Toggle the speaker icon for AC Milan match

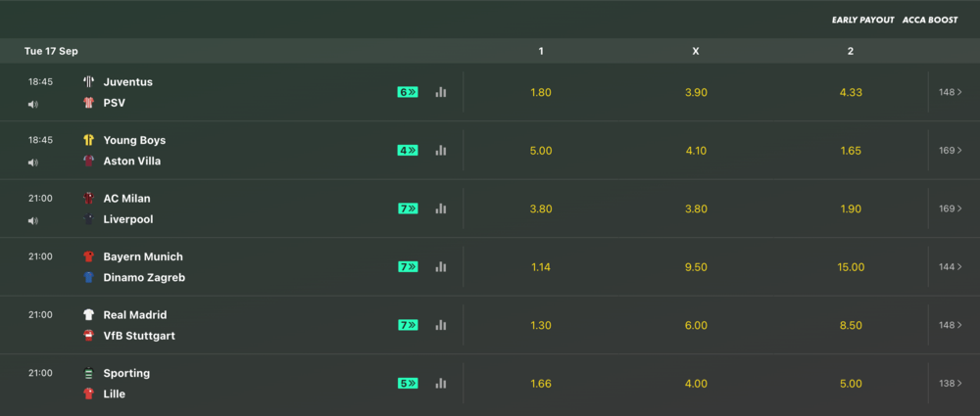click(33, 221)
